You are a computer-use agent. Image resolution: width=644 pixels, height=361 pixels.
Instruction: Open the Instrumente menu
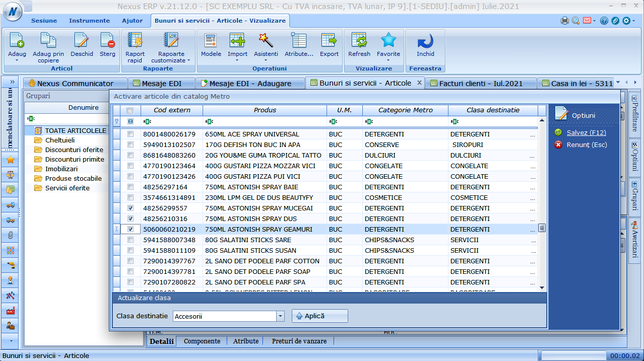tap(89, 21)
